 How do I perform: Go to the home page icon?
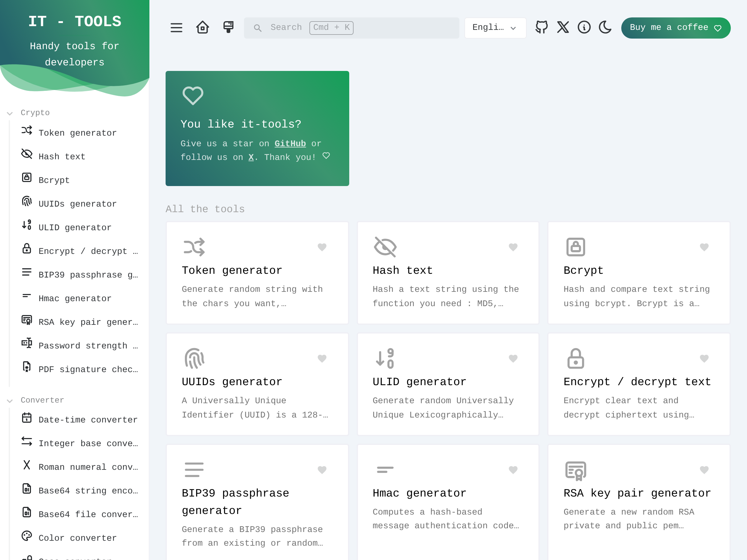202,27
